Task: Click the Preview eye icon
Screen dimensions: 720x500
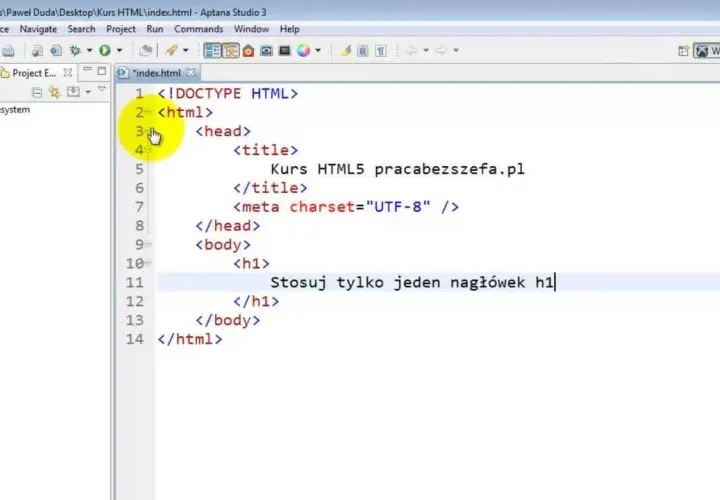Action: (266, 51)
